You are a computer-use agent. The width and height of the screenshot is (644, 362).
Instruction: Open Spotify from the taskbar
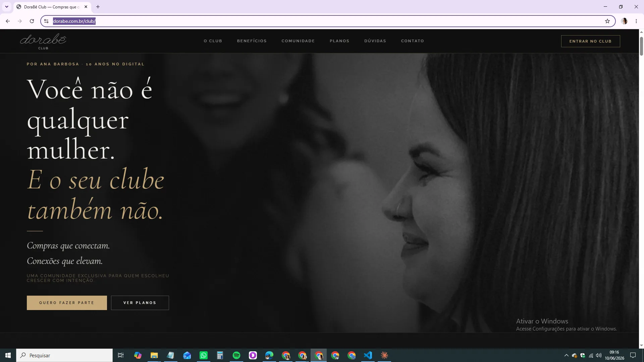(236, 355)
